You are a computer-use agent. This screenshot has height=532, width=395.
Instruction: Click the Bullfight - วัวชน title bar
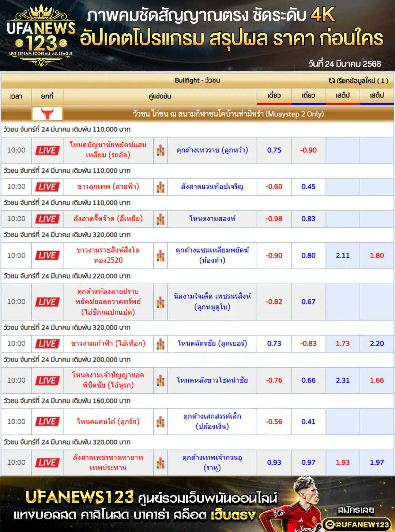tap(197, 80)
